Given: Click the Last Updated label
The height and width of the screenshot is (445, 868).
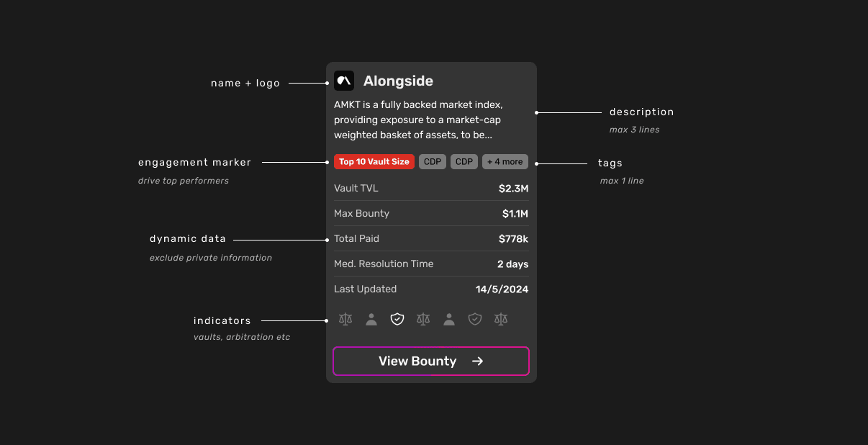Looking at the screenshot, I should (x=366, y=289).
